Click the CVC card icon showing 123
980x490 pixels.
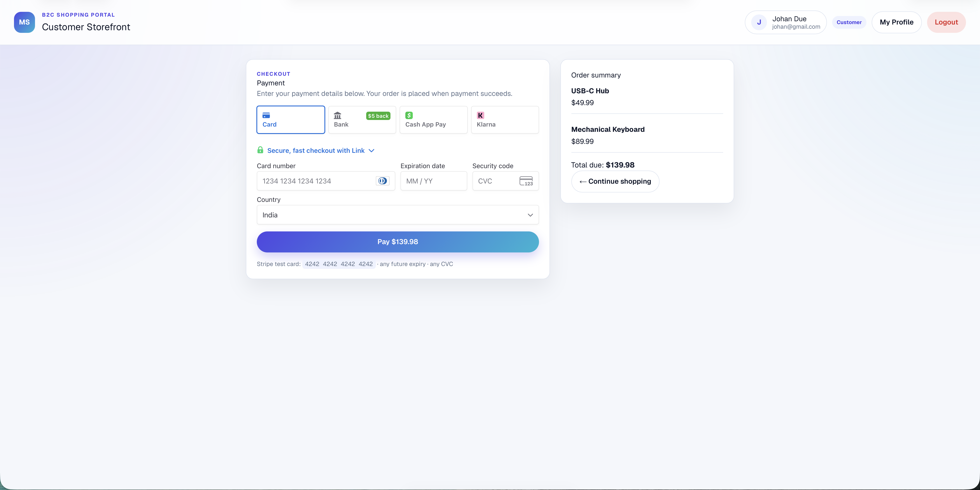tap(526, 181)
